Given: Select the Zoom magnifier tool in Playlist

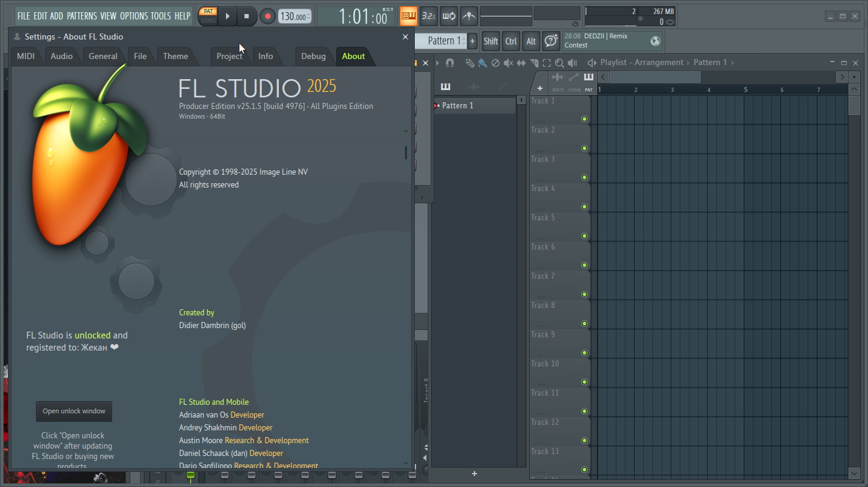Looking at the screenshot, I should tap(559, 63).
